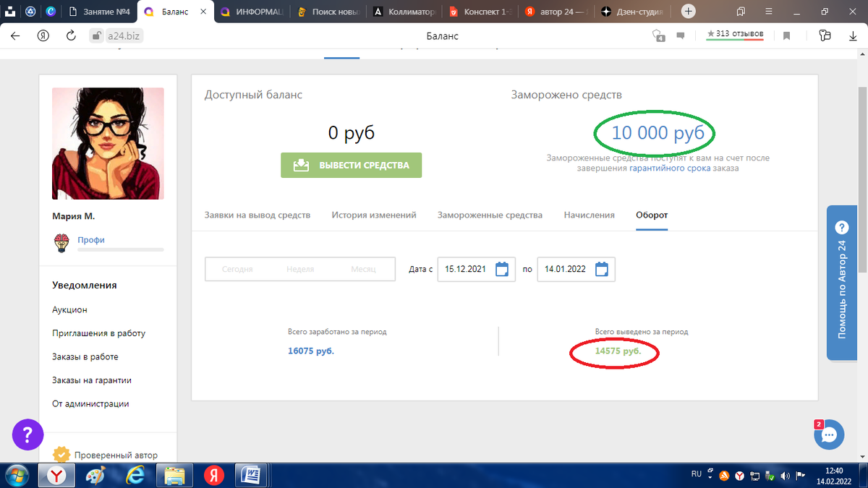This screenshot has height=488, width=868.
Task: Click the ВЫВЕСТИ СРЕДСТВА button
Action: pos(351,165)
